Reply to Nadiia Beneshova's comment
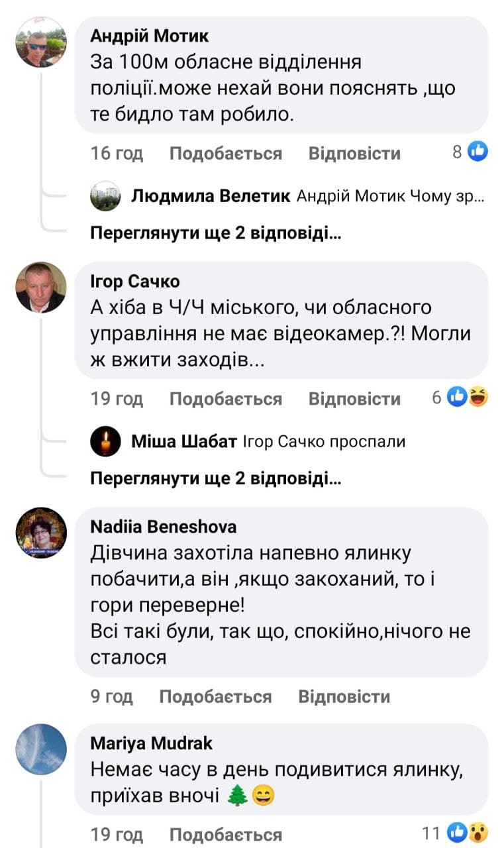The image size is (504, 848). click(x=344, y=697)
